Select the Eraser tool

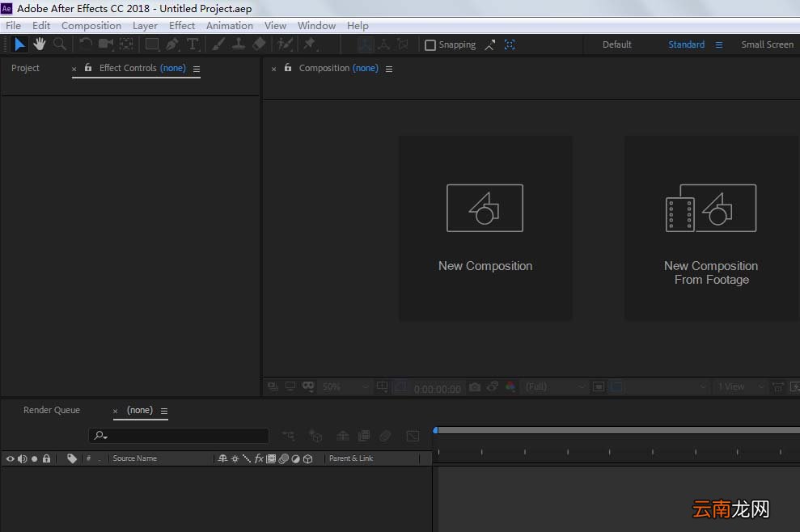[259, 45]
